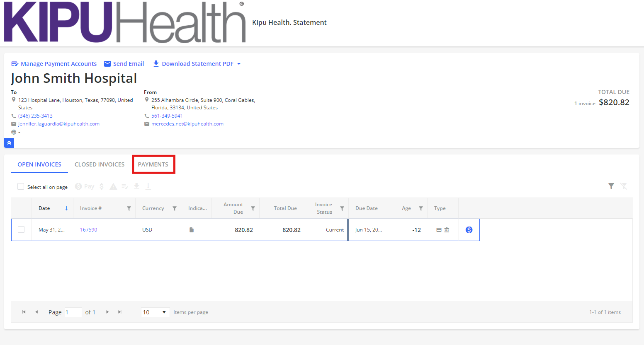Viewport: 644px width, 345px height.
Task: Click the collapse-to-top chevron icon below the header
Action: tap(9, 143)
